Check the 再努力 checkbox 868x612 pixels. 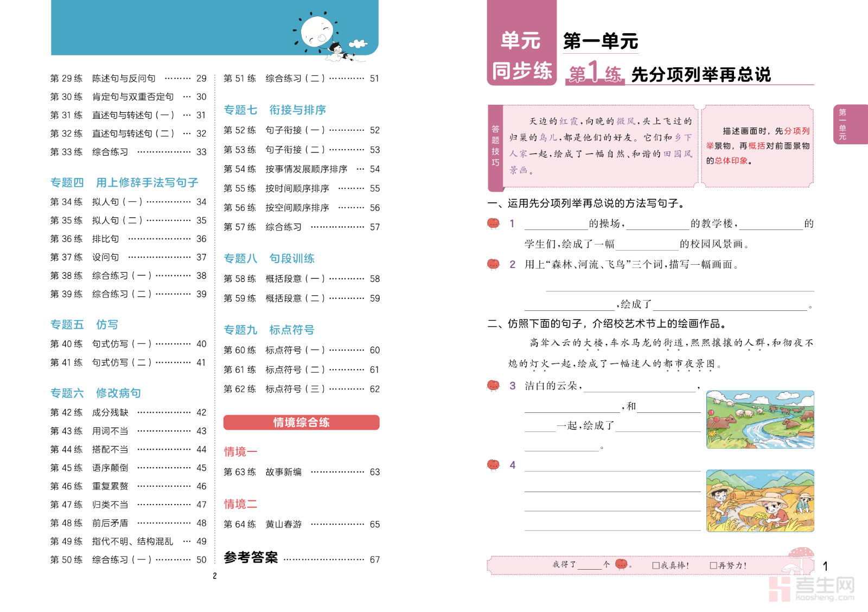[x=713, y=565]
